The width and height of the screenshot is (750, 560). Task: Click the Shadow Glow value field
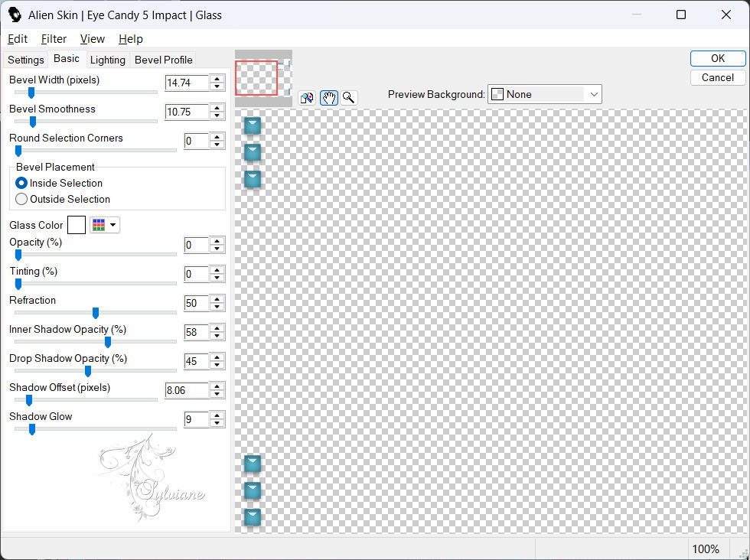click(197, 419)
